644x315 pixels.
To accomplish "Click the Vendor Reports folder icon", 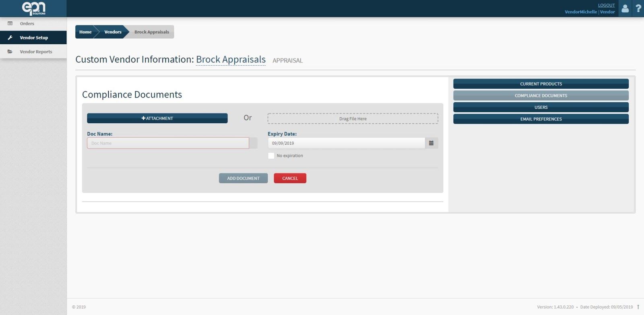I will [10, 52].
